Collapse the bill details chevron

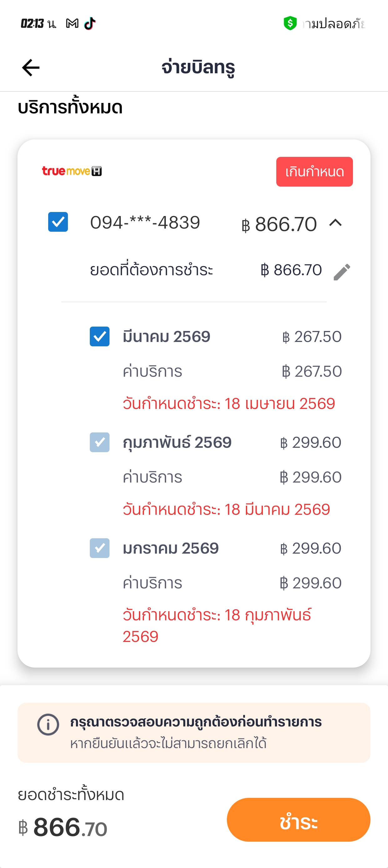[335, 223]
